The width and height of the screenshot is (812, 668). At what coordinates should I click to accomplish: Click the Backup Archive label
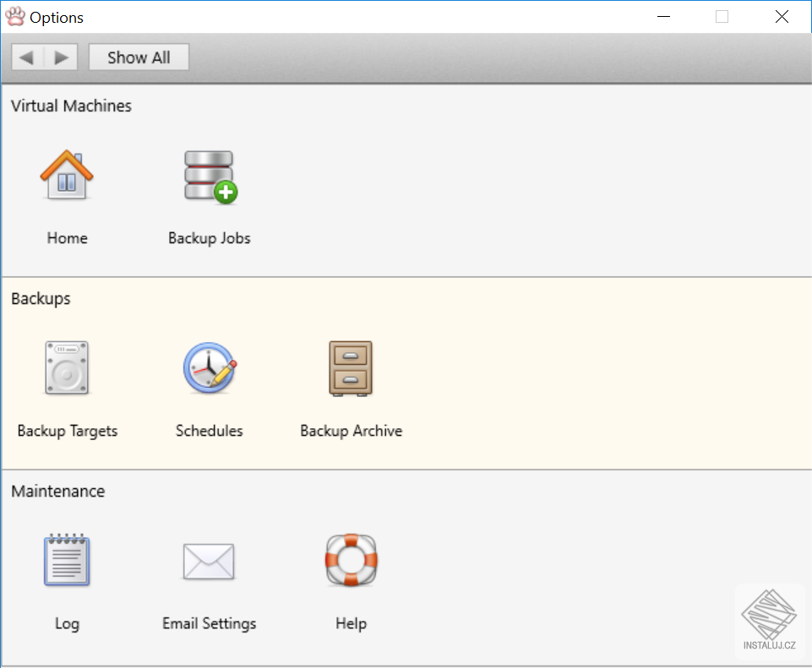click(352, 431)
